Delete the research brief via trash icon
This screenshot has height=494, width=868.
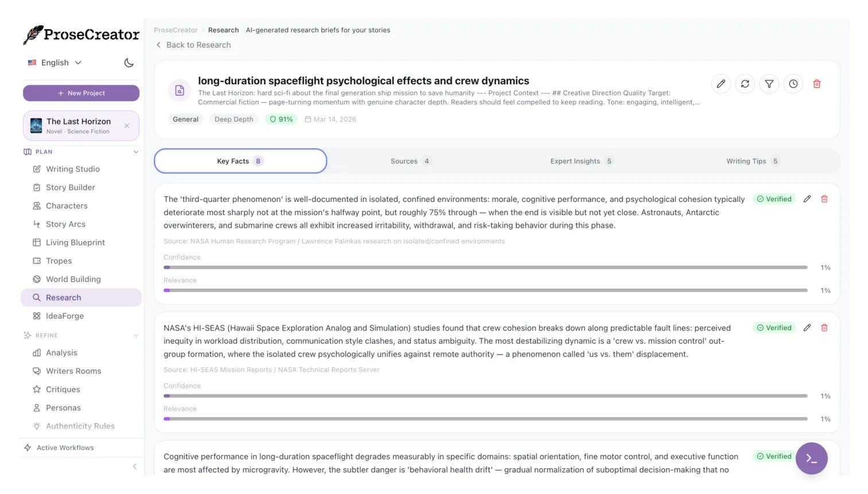point(817,84)
